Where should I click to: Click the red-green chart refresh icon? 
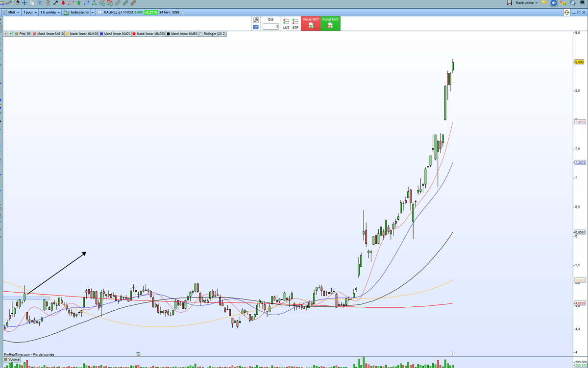pos(566,12)
